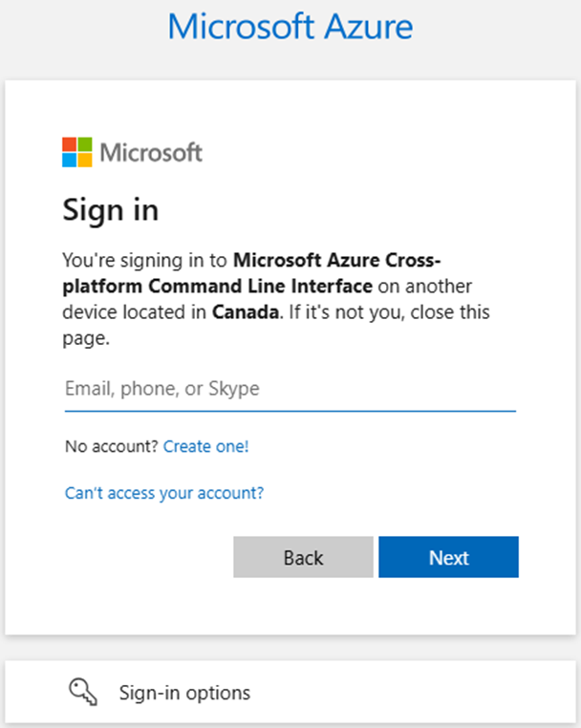Image resolution: width=581 pixels, height=728 pixels.
Task: Open the Create one! link
Action: pyautogui.click(x=205, y=446)
